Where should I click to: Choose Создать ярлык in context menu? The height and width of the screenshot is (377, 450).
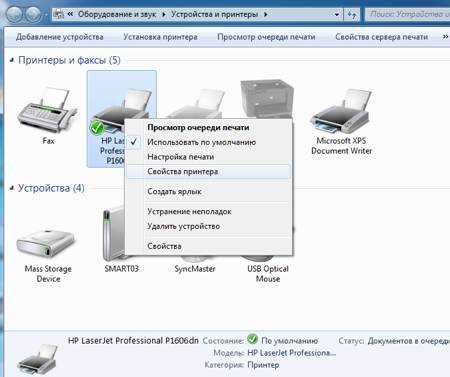(208, 192)
